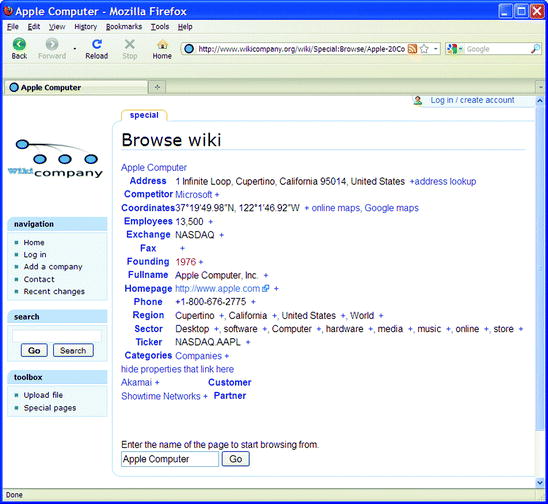
Task: Open the online maps link
Action: pyautogui.click(x=336, y=208)
